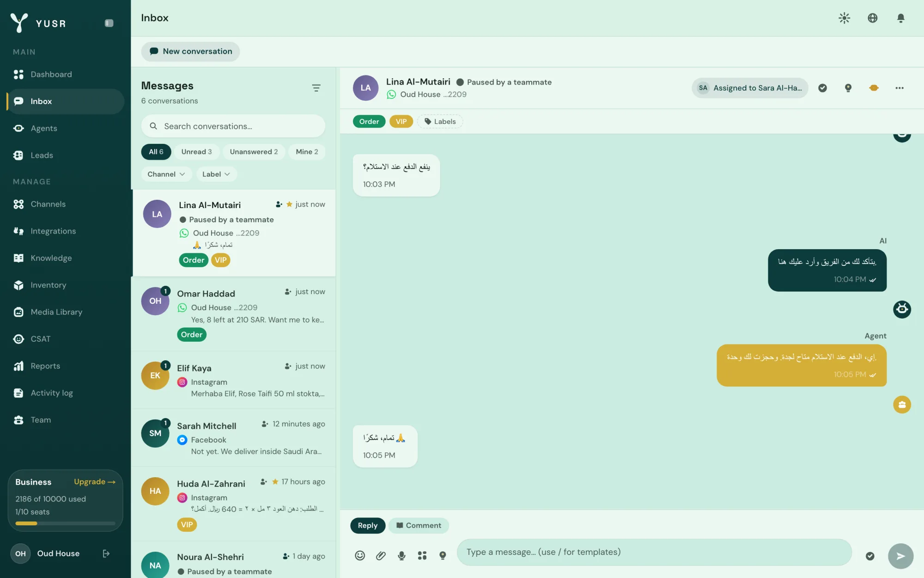Open notifications bell icon
Screen dimensions: 924x578
[900, 18]
